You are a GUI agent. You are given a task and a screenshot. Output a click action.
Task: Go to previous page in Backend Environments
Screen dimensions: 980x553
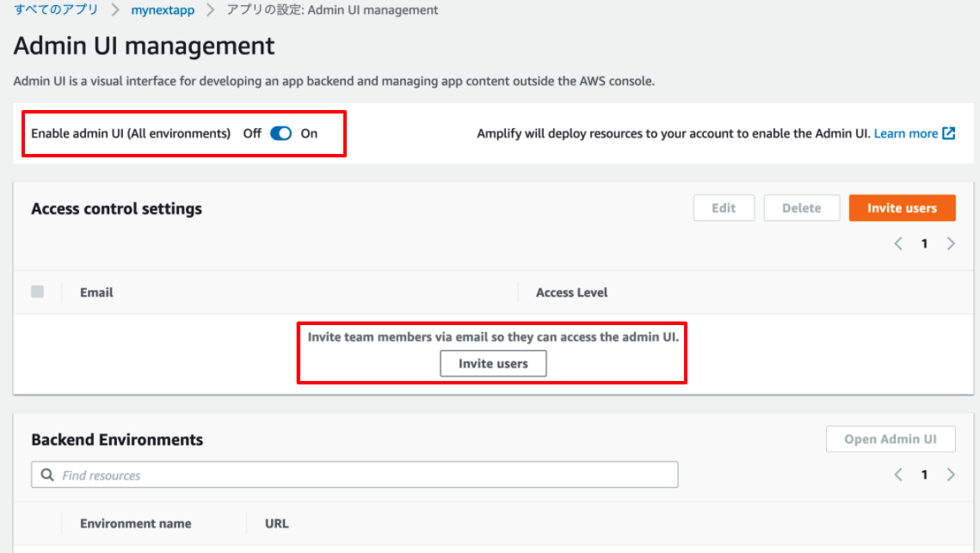898,475
